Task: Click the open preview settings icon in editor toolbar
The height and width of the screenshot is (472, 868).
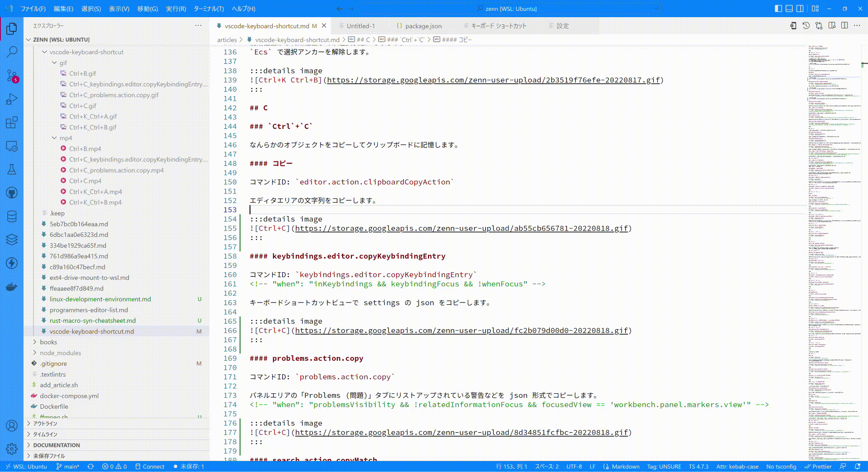Action: pyautogui.click(x=793, y=26)
